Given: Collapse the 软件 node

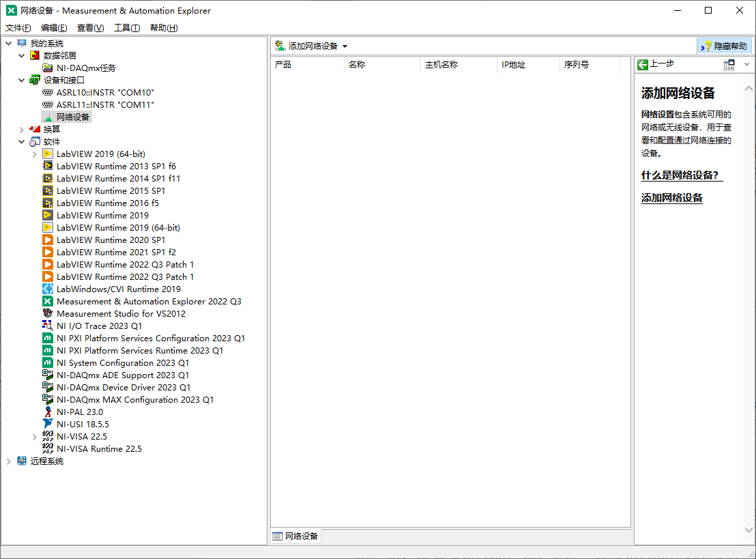Looking at the screenshot, I should 21,141.
